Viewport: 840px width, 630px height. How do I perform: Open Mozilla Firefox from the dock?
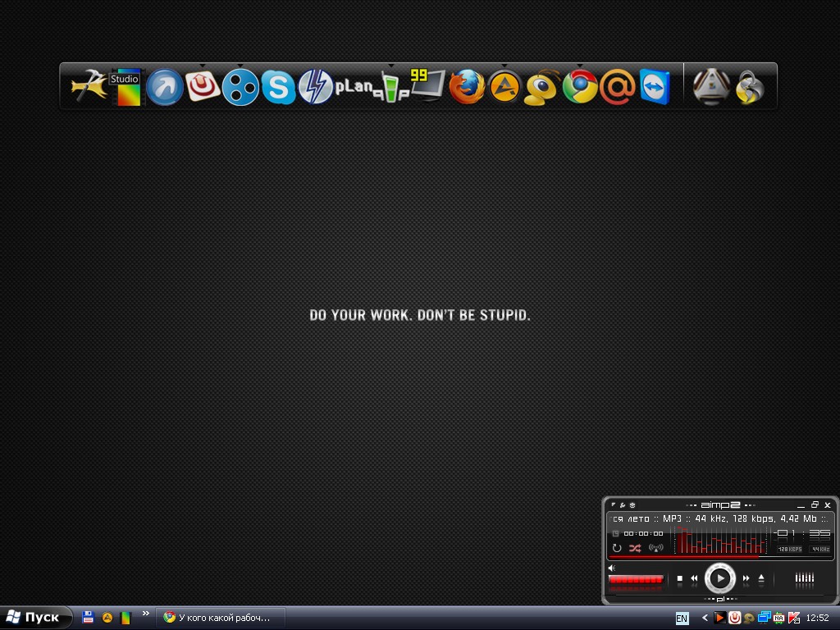point(467,87)
